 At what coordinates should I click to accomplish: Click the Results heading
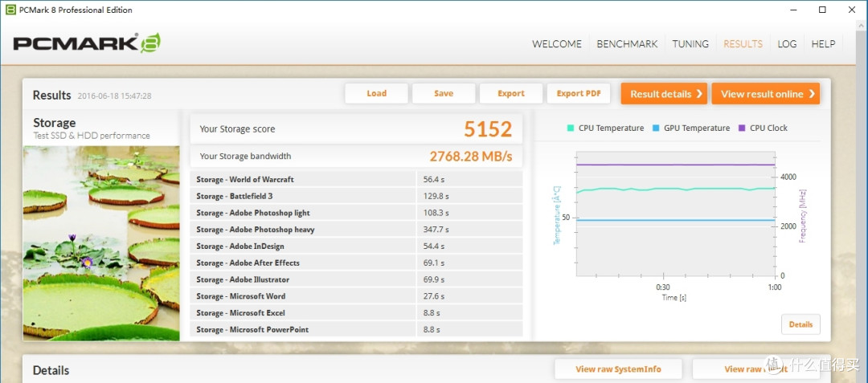[x=51, y=95]
